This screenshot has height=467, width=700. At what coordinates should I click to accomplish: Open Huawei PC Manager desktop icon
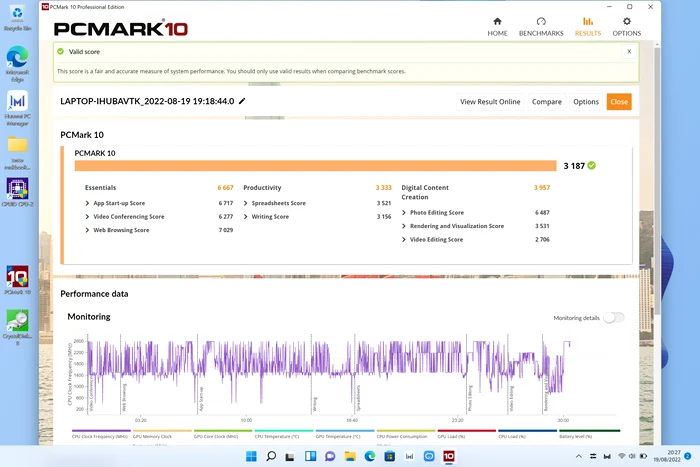(17, 108)
